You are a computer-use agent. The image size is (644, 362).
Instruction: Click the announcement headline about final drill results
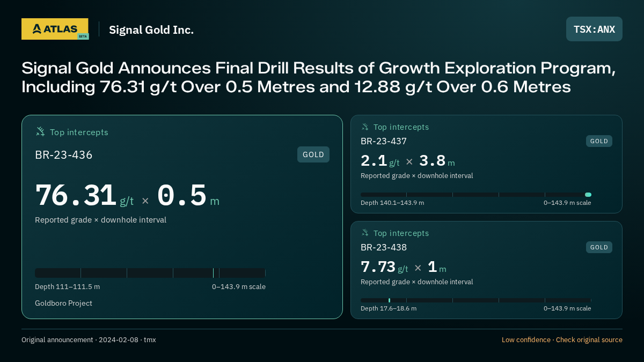click(x=318, y=77)
